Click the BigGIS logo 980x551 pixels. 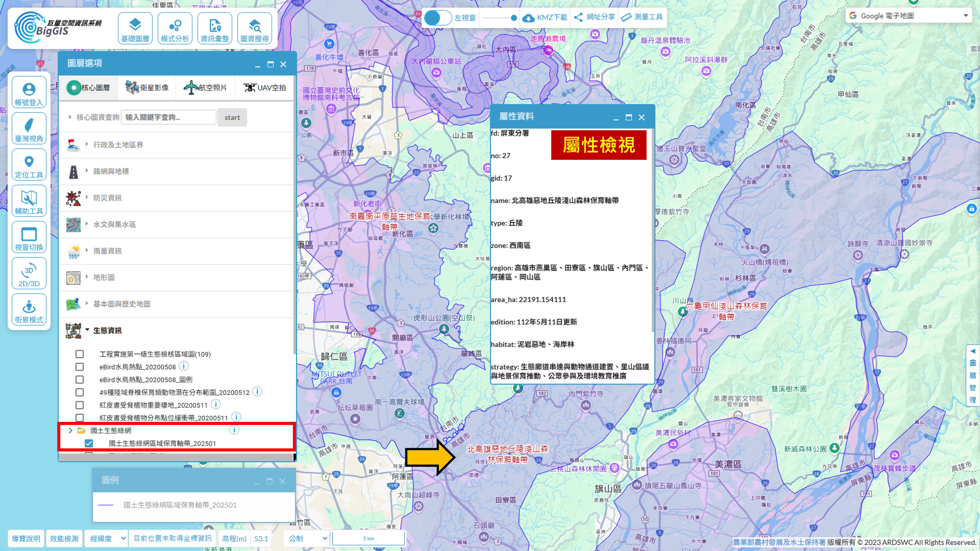58,27
